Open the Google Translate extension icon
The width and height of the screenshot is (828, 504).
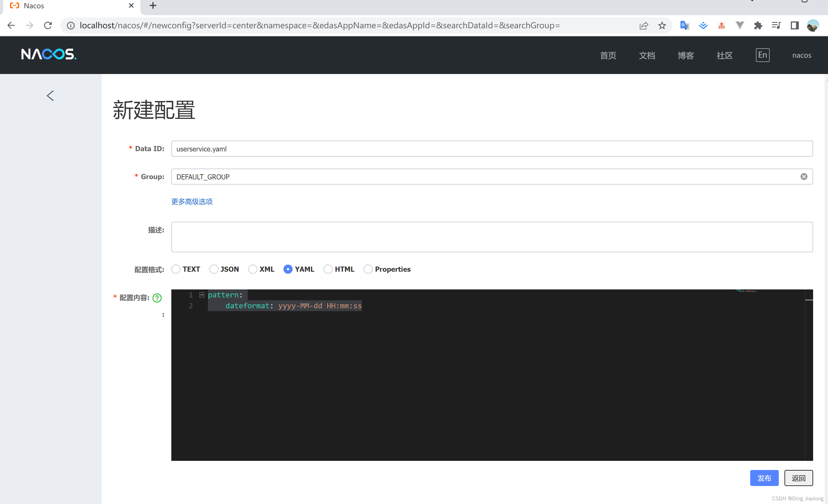[x=684, y=25]
